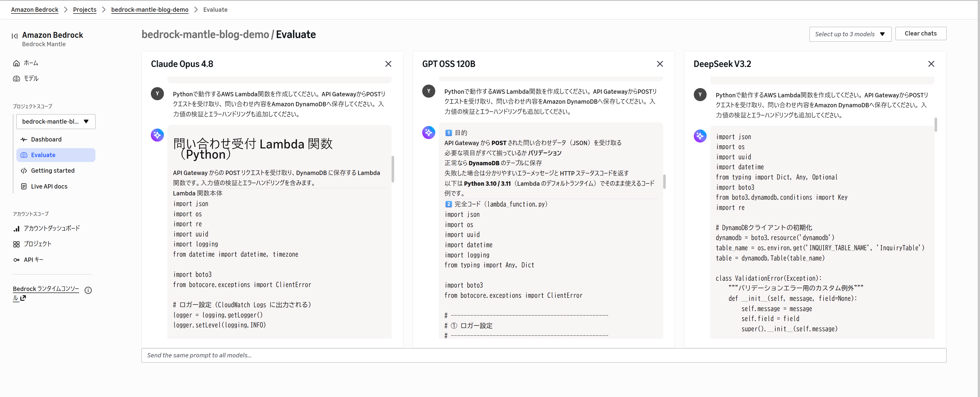Click the Send the same prompt input field
980x397 pixels.
[544, 355]
